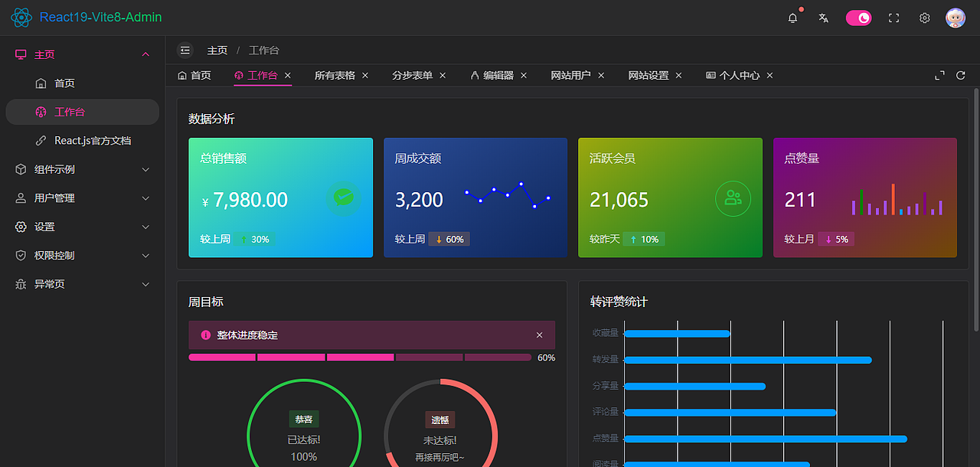Viewport: 980px width, 467px height.
Task: Click the React logo icon
Action: (x=21, y=18)
